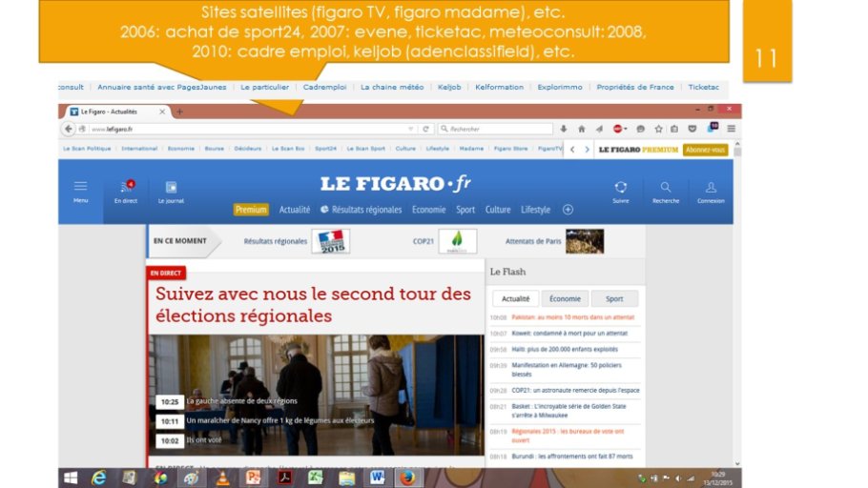The height and width of the screenshot is (488, 868).
Task: Open the second tour headline
Action: click(313, 305)
